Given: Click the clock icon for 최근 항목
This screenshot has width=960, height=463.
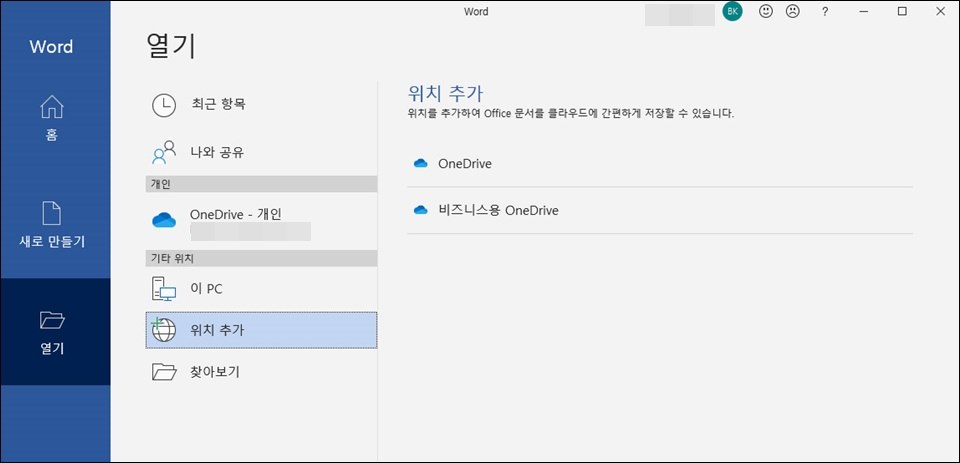Looking at the screenshot, I should coord(163,105).
